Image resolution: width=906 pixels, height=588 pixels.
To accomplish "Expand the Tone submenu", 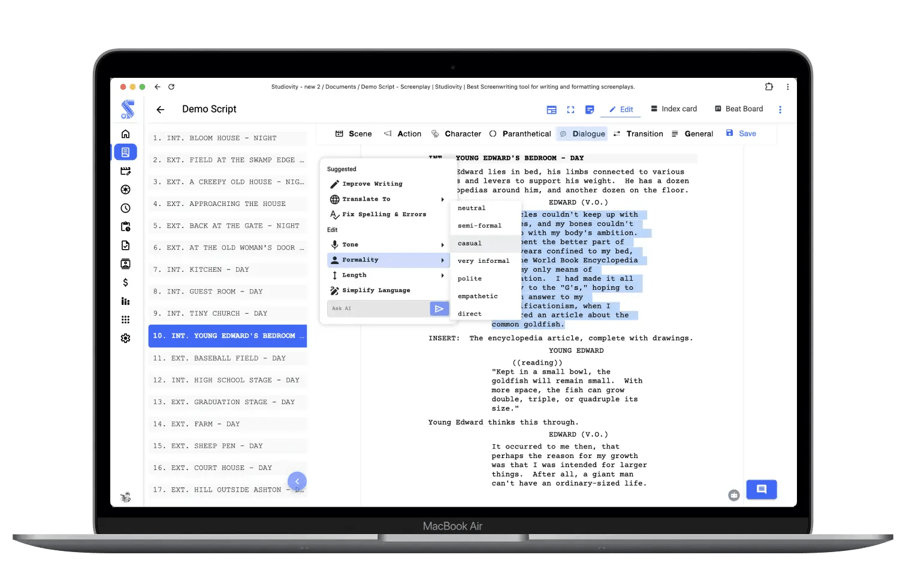I will click(x=349, y=244).
